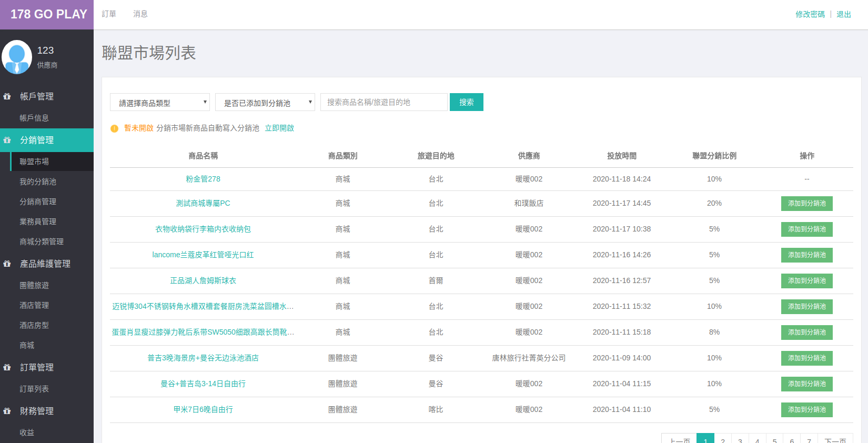Open product 測試商城專屬PC

(x=203, y=203)
